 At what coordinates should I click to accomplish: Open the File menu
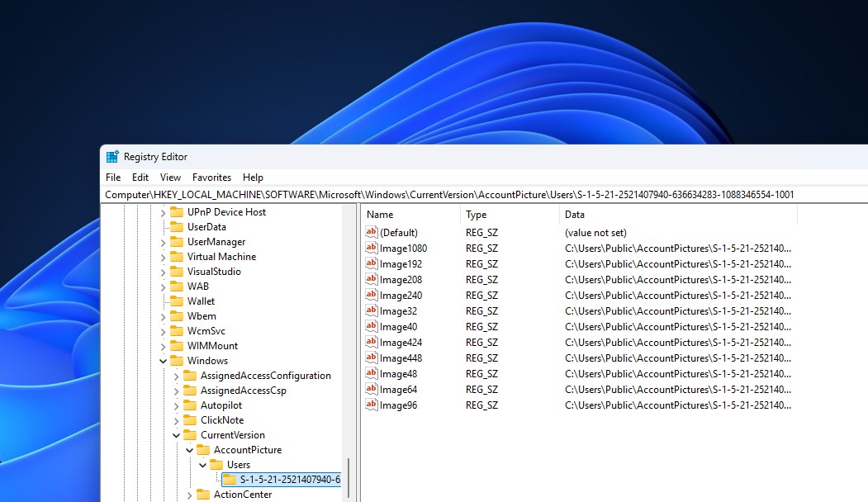113,178
